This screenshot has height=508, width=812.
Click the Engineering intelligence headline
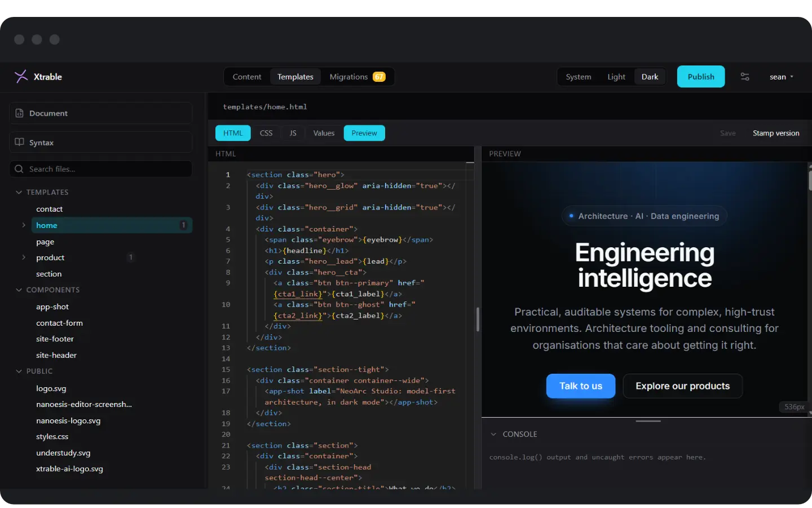coord(645,265)
